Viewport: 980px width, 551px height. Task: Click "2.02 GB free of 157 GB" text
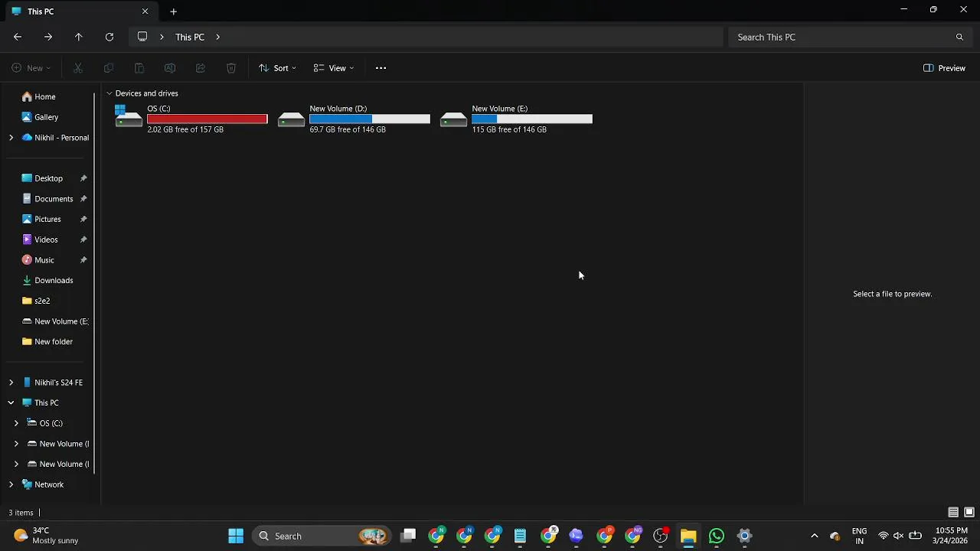click(185, 129)
